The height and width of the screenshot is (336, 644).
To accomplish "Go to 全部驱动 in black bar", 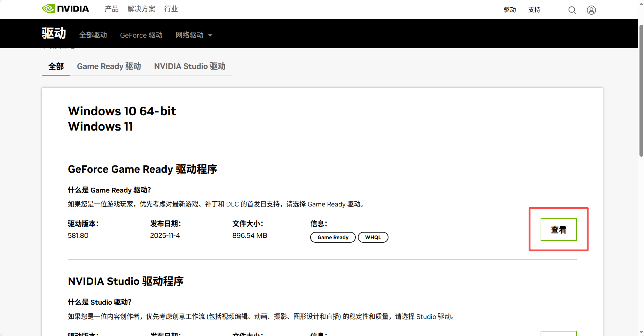I will pos(93,35).
